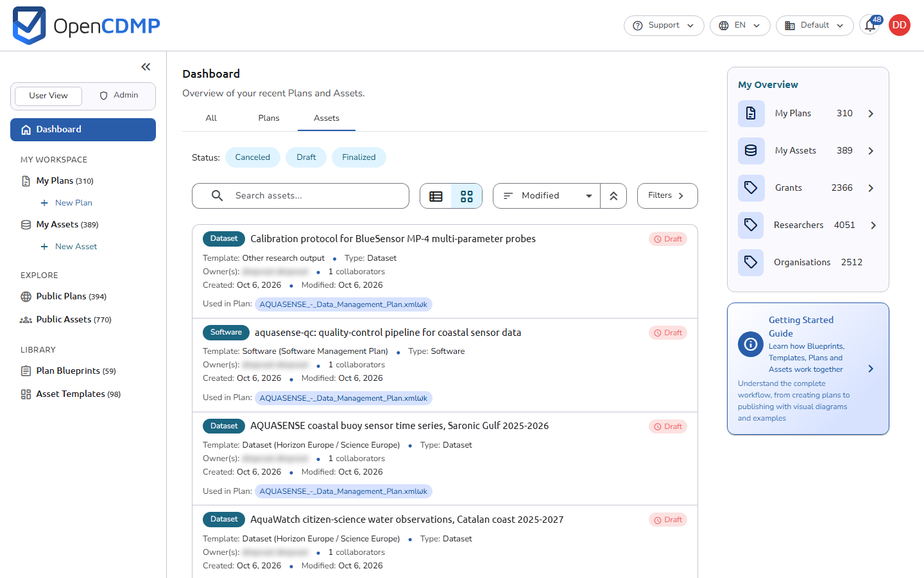The height and width of the screenshot is (578, 924).
Task: Open the notifications bell
Action: [x=870, y=26]
